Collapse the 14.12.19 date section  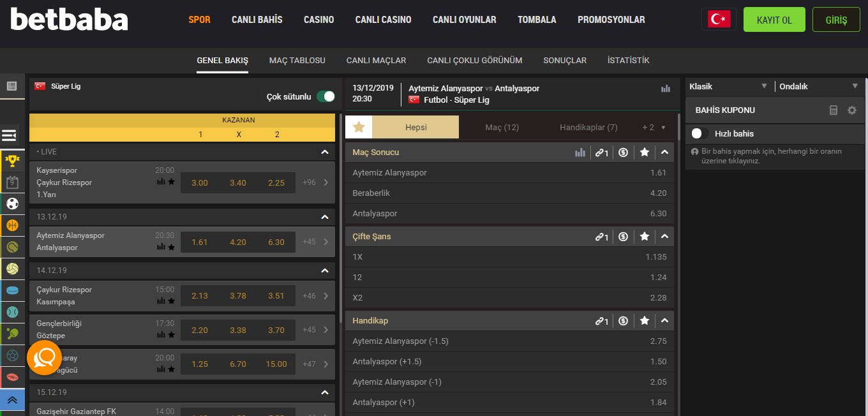(x=325, y=271)
